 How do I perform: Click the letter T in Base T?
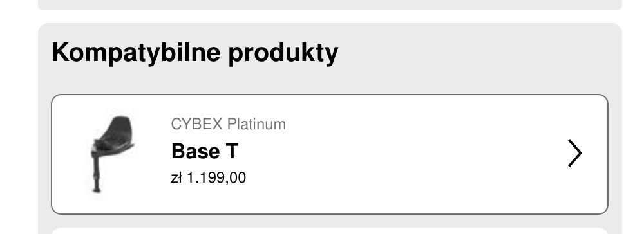click(232, 151)
